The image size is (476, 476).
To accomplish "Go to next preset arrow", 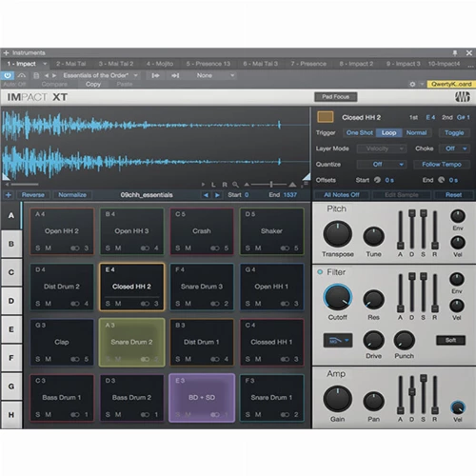I will click(54, 75).
